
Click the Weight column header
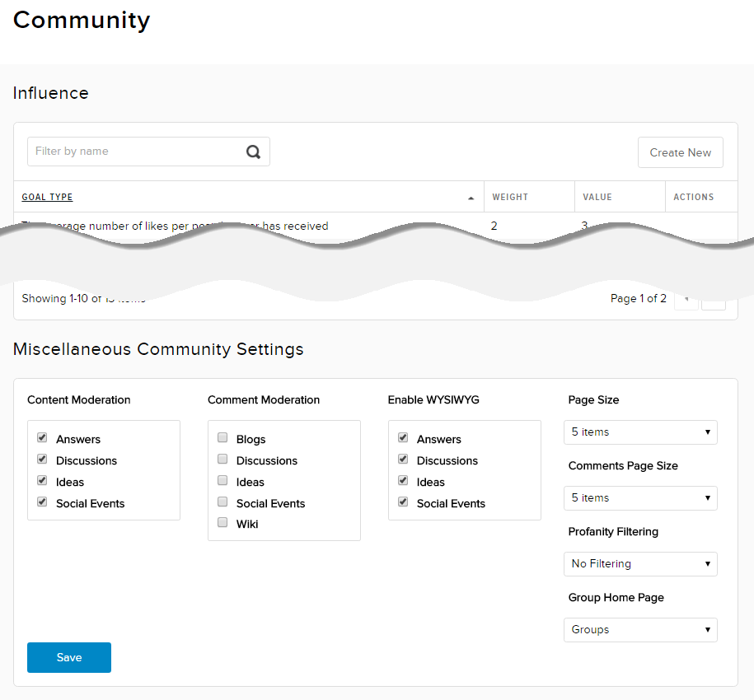coord(510,198)
